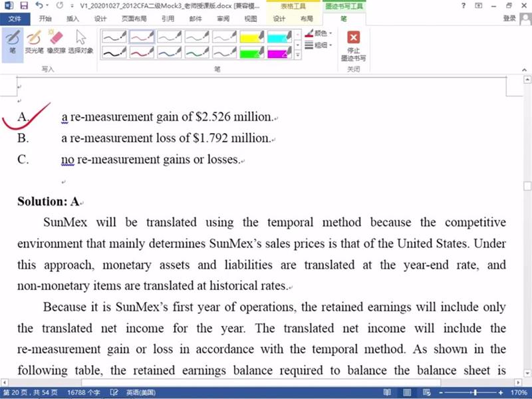Switch to the References (引用) tab
This screenshot has width=532, height=399.
[168, 19]
